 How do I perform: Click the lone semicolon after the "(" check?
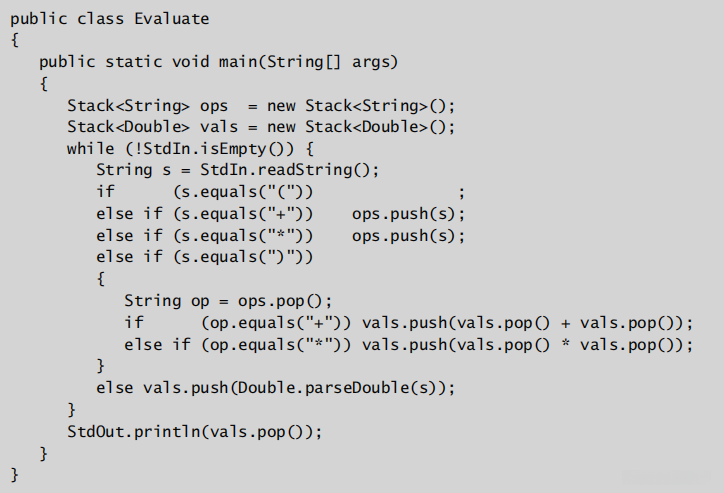click(x=461, y=192)
